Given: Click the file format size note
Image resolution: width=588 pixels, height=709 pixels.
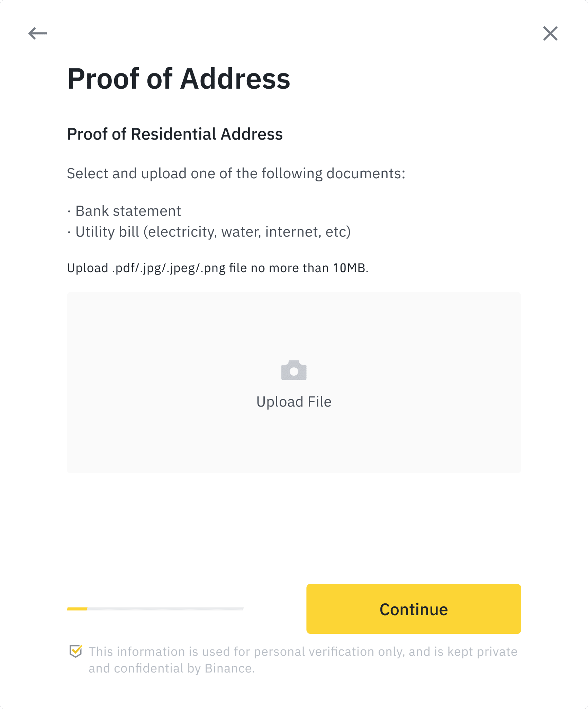Looking at the screenshot, I should tap(217, 268).
